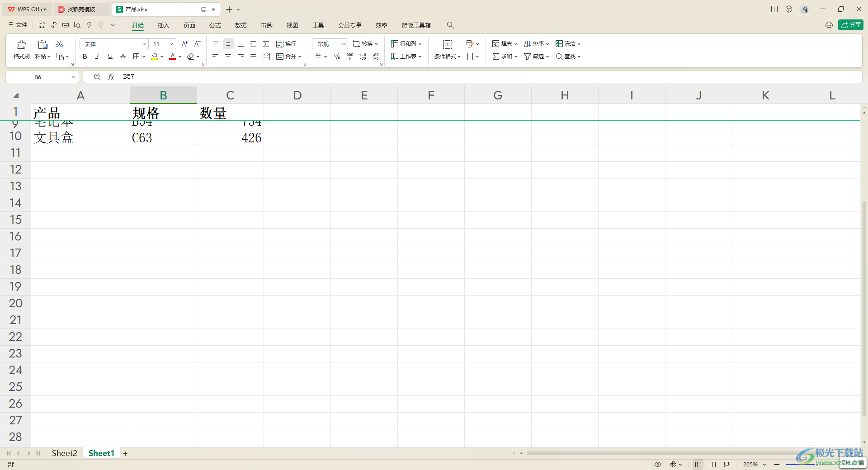Toggle eye protection mode in status bar
The image size is (868, 470).
pyautogui.click(x=658, y=464)
